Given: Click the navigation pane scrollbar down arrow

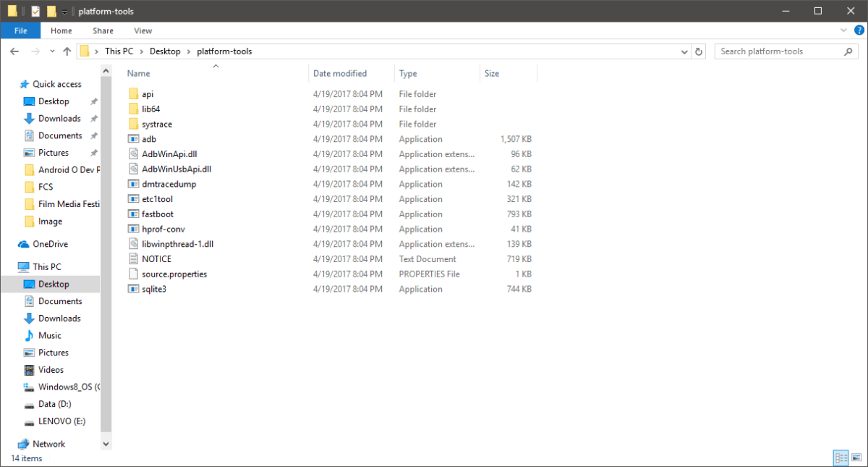Looking at the screenshot, I should pos(106,444).
